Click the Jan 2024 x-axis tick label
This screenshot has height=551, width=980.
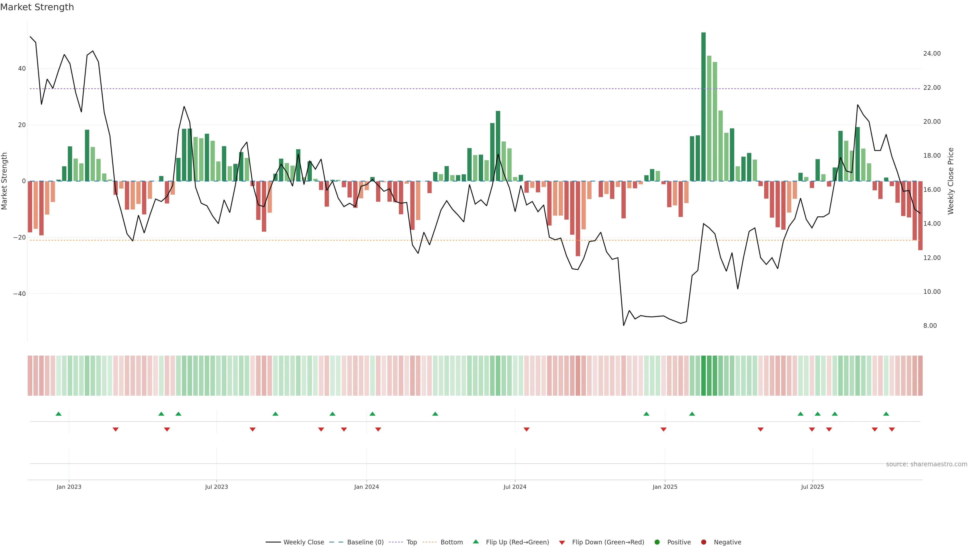click(x=366, y=487)
